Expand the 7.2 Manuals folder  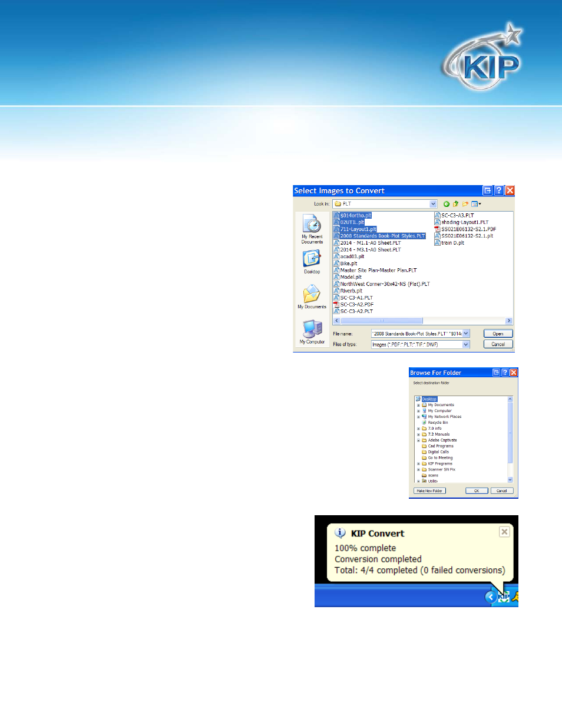418,434
